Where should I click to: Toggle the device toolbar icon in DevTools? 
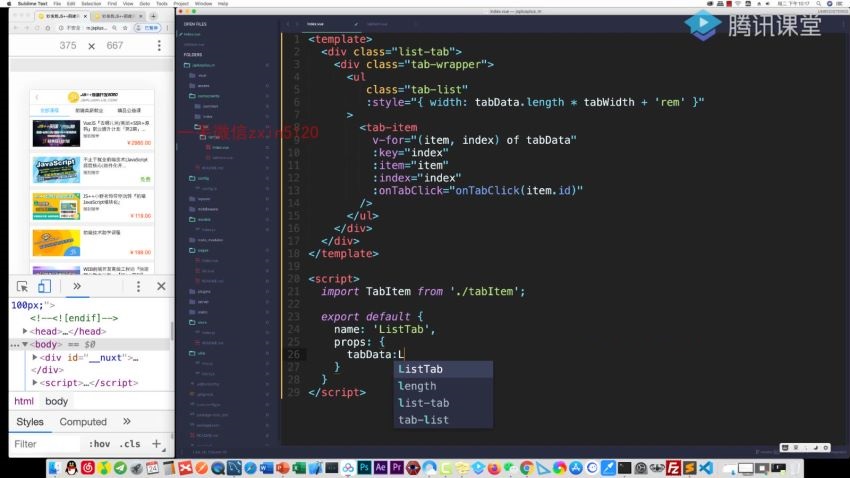tap(44, 286)
